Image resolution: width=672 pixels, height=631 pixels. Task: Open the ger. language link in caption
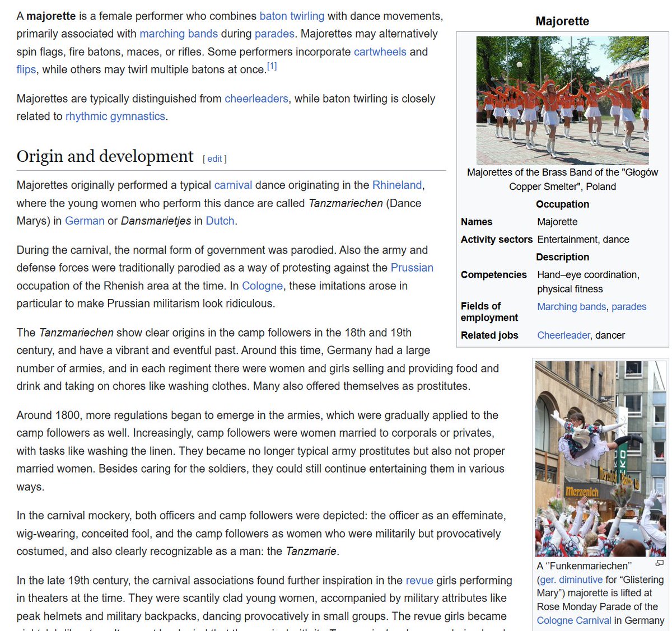[x=547, y=579]
